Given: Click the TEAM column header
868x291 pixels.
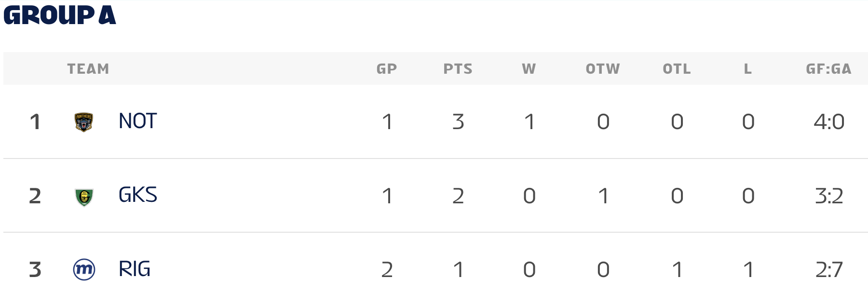Looking at the screenshot, I should tap(88, 69).
